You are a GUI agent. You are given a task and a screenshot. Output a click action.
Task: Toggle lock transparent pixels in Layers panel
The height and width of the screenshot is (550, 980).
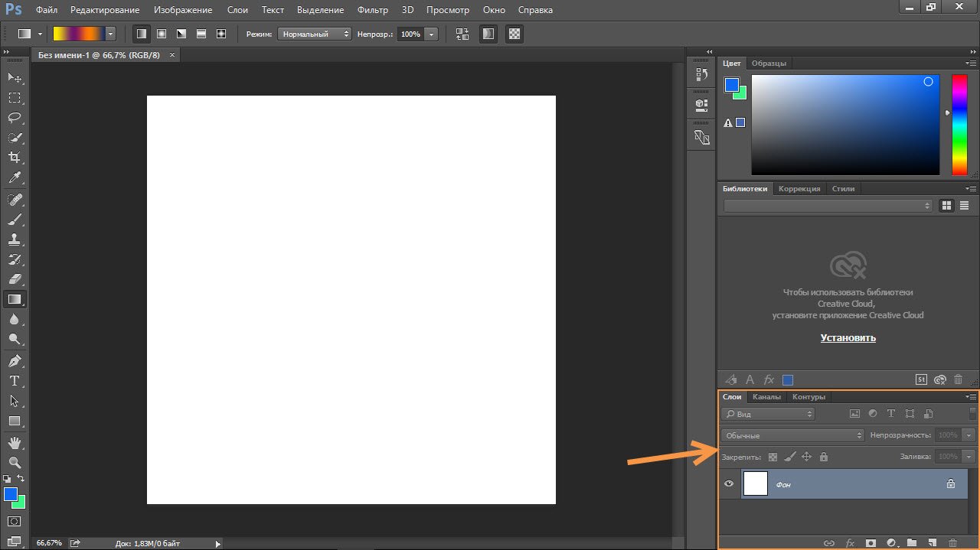(x=773, y=457)
